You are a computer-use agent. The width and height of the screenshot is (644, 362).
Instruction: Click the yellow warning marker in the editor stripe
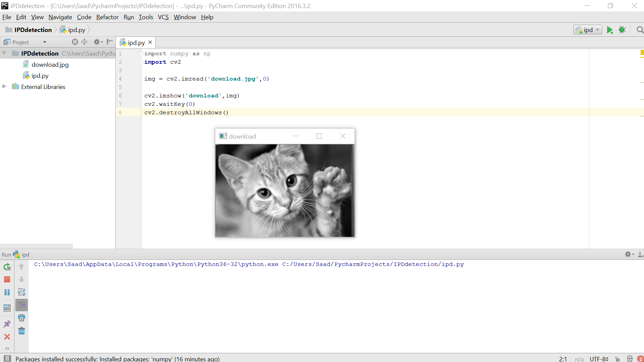642,53
